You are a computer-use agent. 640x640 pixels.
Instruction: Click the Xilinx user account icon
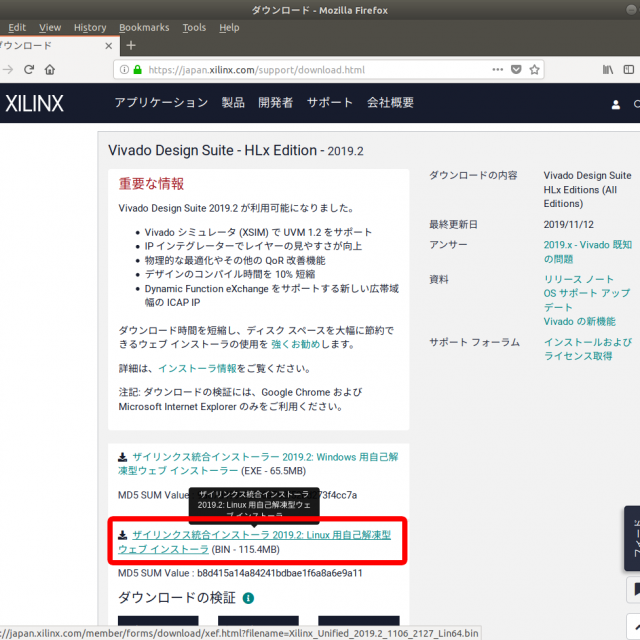[615, 103]
